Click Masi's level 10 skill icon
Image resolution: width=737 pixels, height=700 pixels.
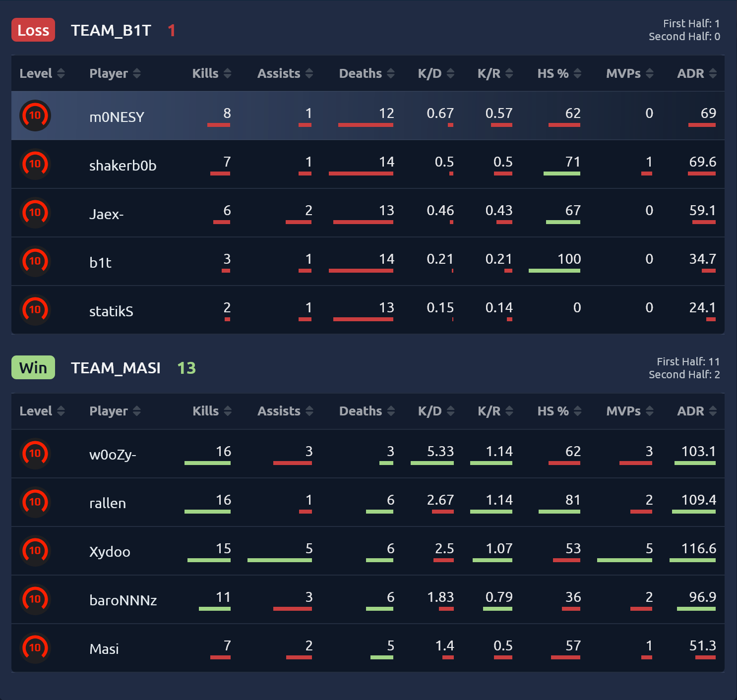click(x=35, y=648)
